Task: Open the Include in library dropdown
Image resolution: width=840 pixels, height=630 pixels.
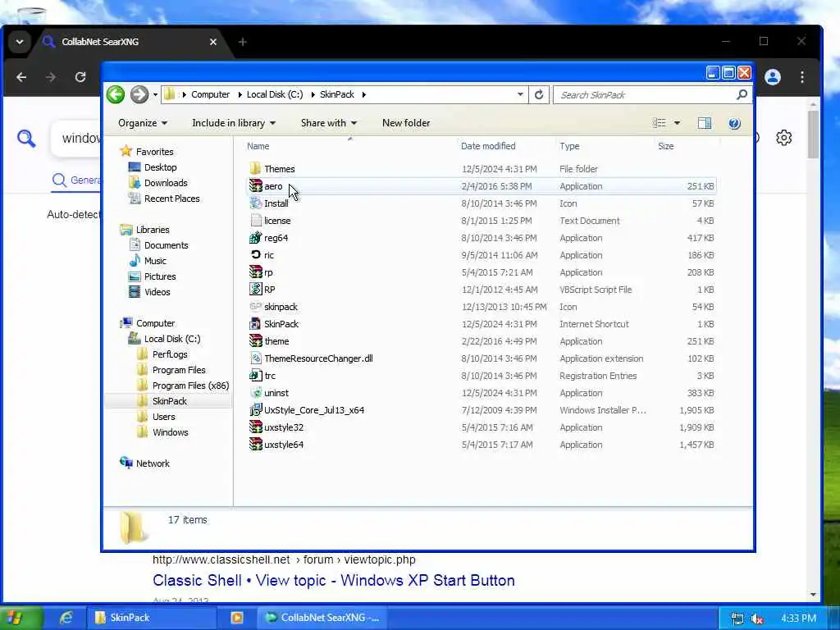Action: tap(234, 123)
